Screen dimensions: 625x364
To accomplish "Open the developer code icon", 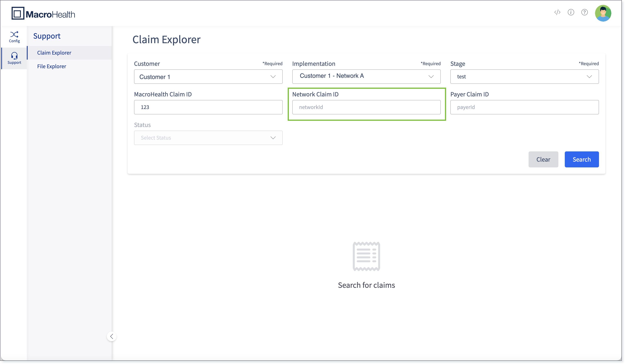I will (x=557, y=12).
